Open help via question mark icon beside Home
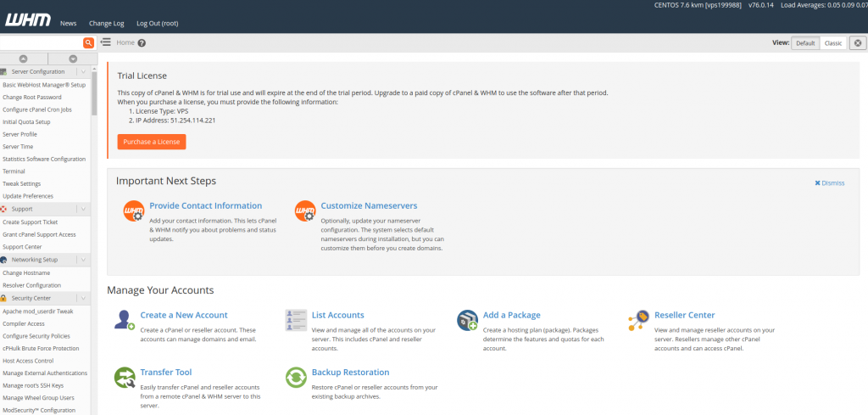 coord(142,43)
